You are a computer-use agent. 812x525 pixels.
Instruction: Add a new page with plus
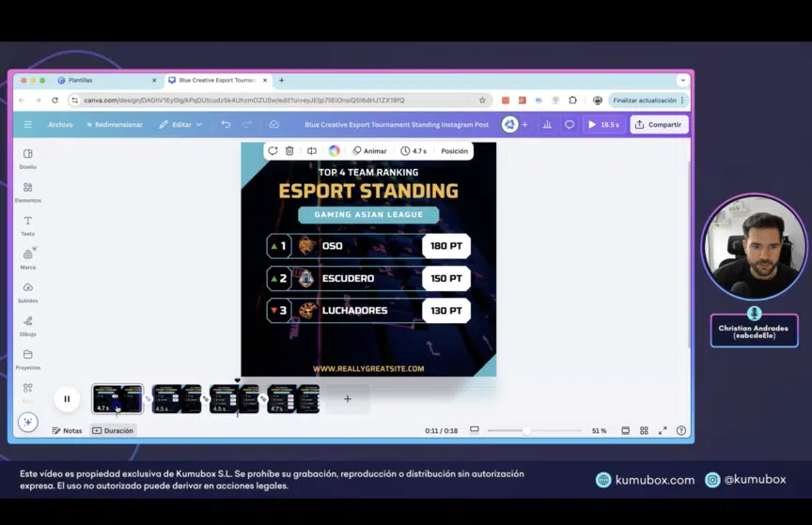[348, 398]
